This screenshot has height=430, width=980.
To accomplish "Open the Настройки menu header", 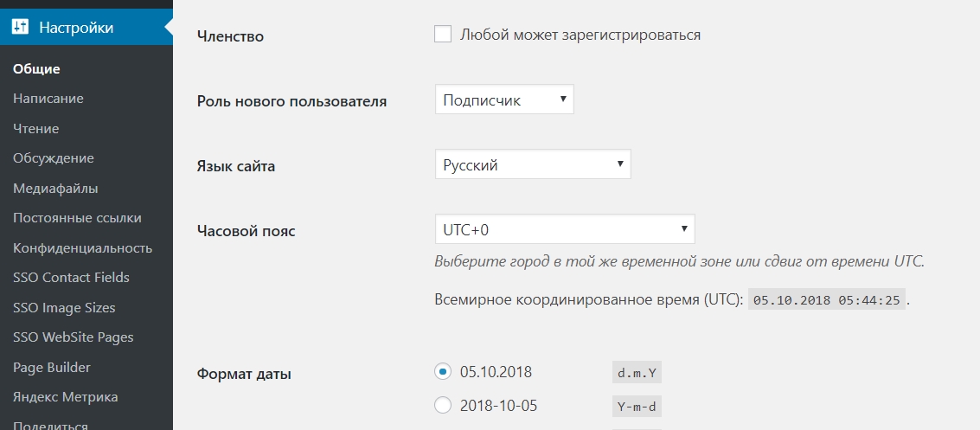I will tap(86, 28).
